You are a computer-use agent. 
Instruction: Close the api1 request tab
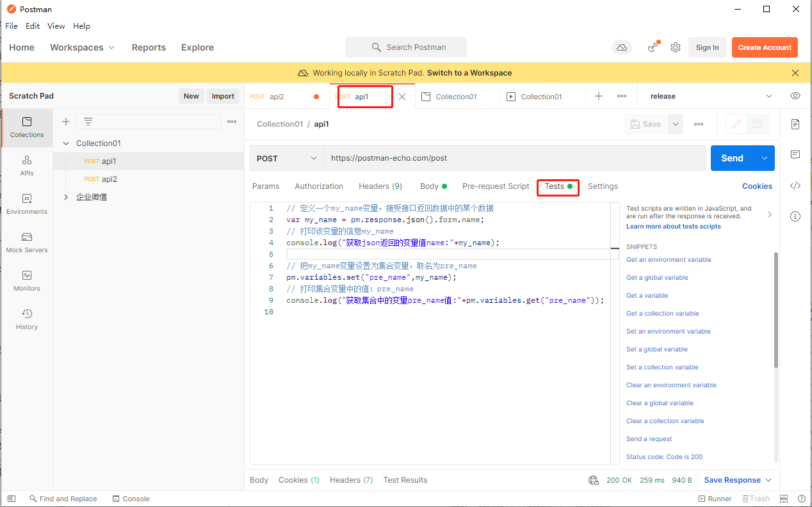point(402,97)
